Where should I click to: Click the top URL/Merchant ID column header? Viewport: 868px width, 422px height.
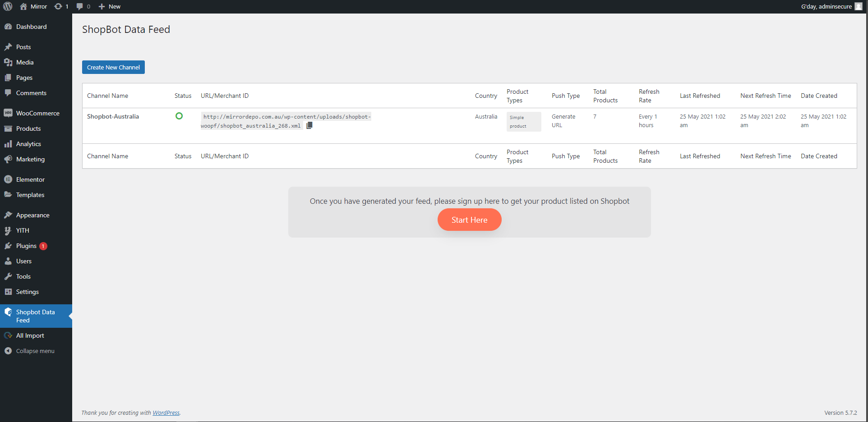(x=225, y=96)
